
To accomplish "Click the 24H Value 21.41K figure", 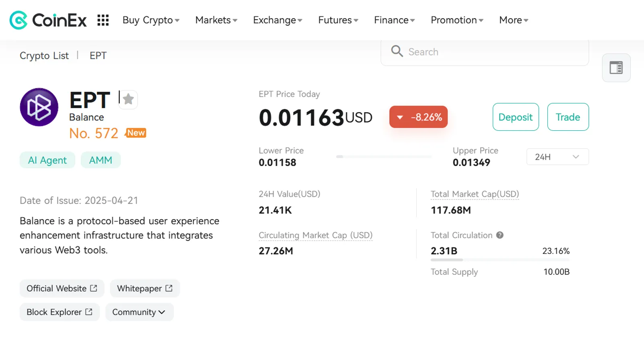I will [x=275, y=210].
